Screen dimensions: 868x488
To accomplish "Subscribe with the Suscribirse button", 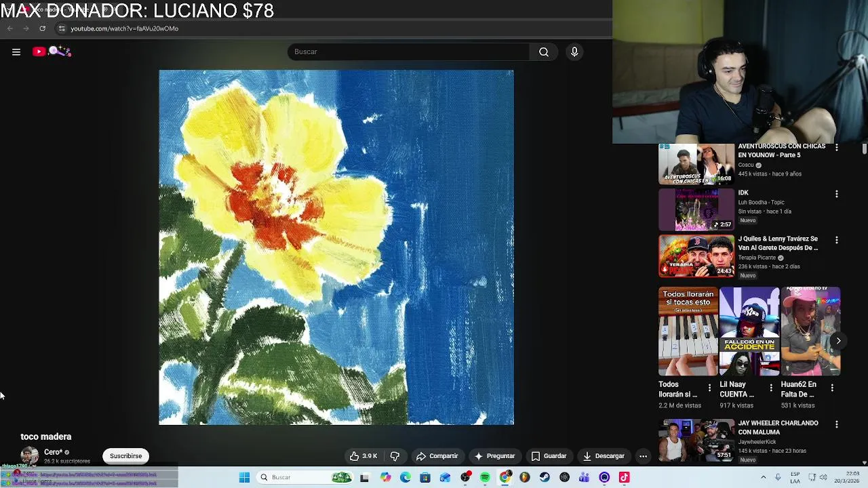I will 125,456.
